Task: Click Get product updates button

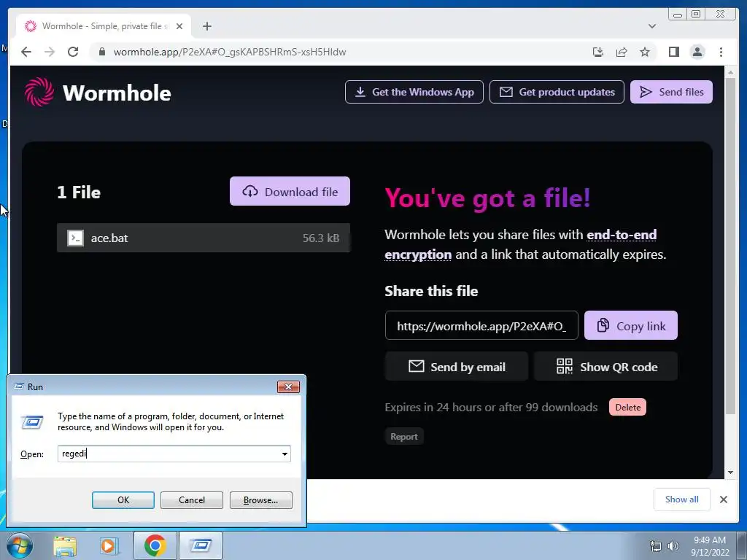Action: pos(557,92)
